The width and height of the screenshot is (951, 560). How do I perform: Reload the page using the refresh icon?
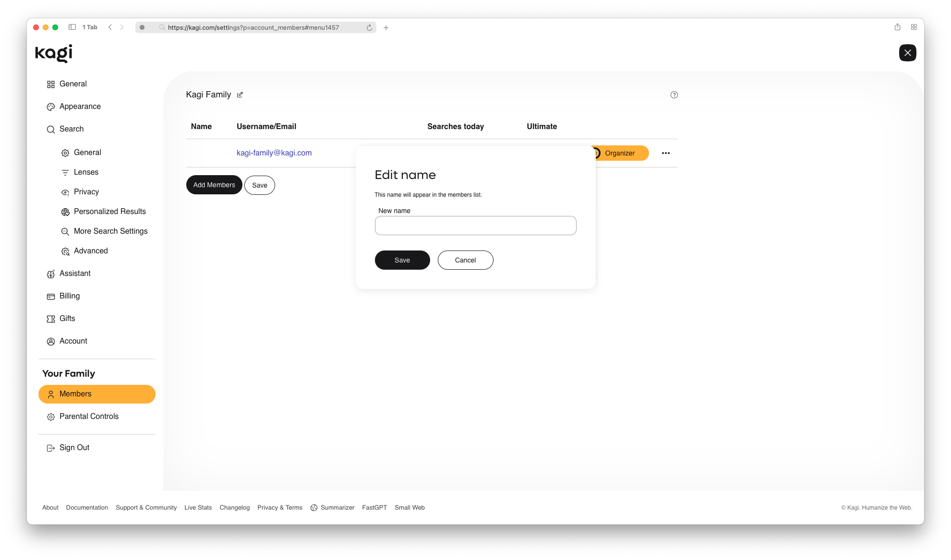tap(369, 28)
